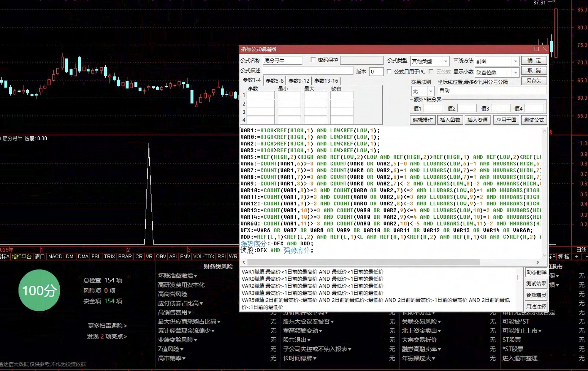
Task: Switch to 参数13-16 tab
Action: [x=326, y=81]
